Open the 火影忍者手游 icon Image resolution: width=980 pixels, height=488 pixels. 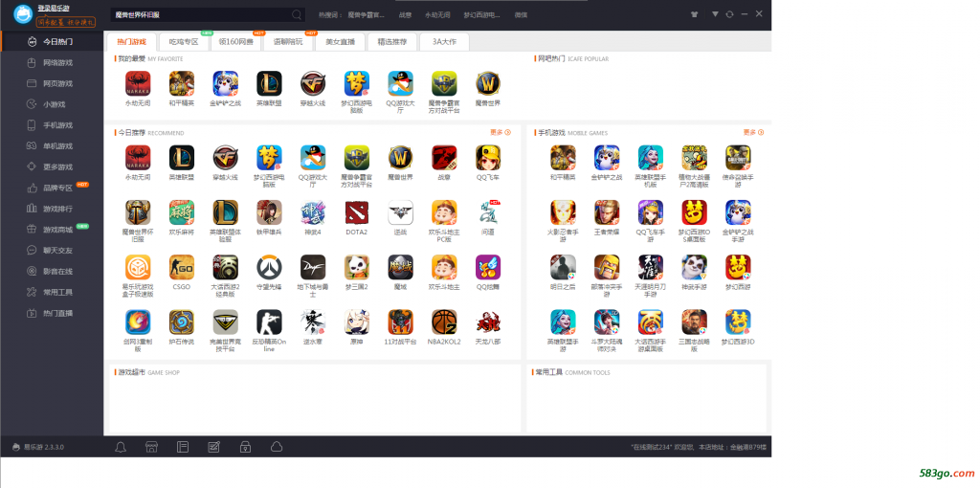point(563,212)
